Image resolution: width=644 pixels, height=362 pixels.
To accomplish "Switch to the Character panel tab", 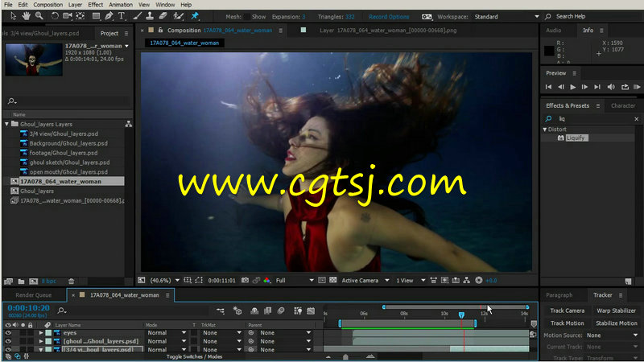I will (x=622, y=105).
